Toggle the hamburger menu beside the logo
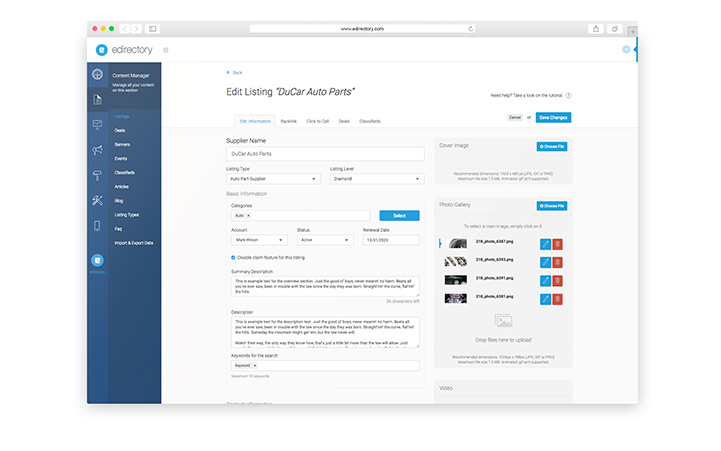 (166, 50)
